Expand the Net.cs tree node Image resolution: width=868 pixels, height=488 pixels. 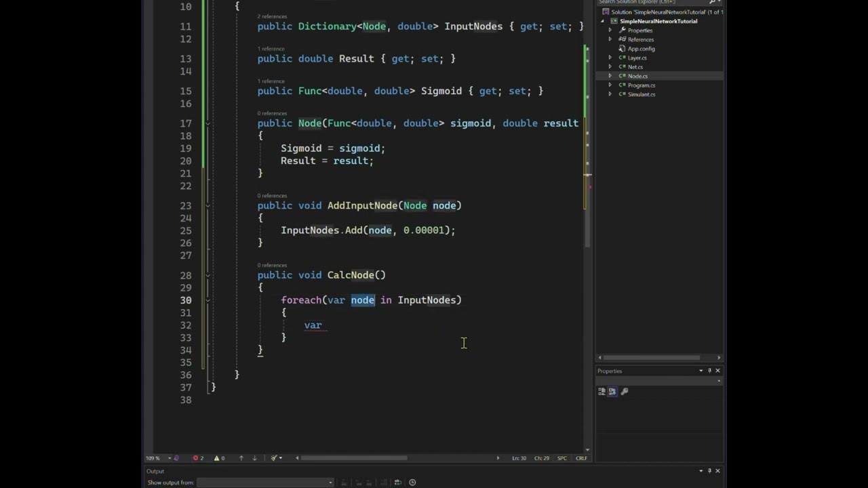(x=610, y=67)
